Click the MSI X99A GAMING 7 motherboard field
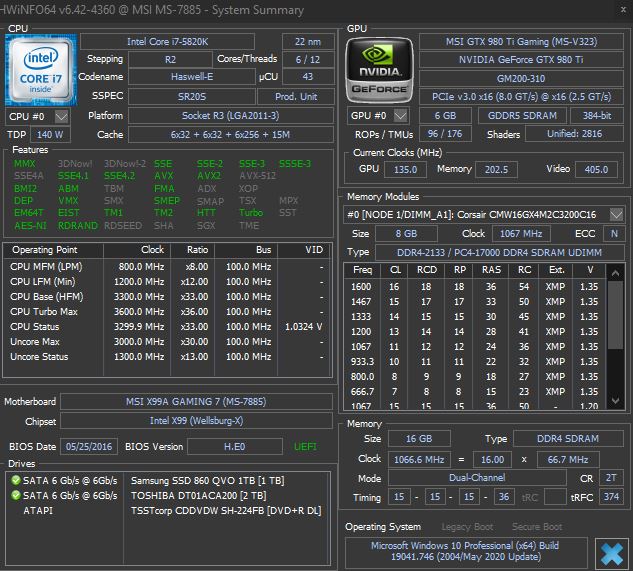The width and height of the screenshot is (633, 571). (x=196, y=402)
